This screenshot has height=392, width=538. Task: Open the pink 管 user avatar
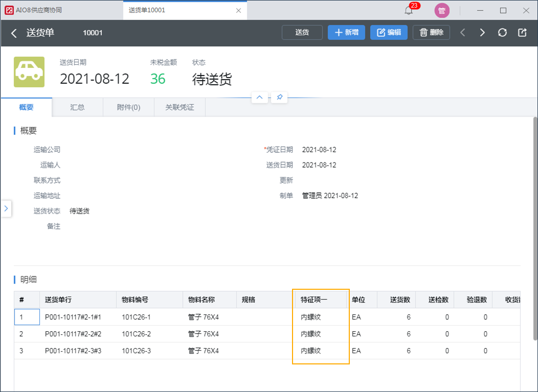click(442, 11)
